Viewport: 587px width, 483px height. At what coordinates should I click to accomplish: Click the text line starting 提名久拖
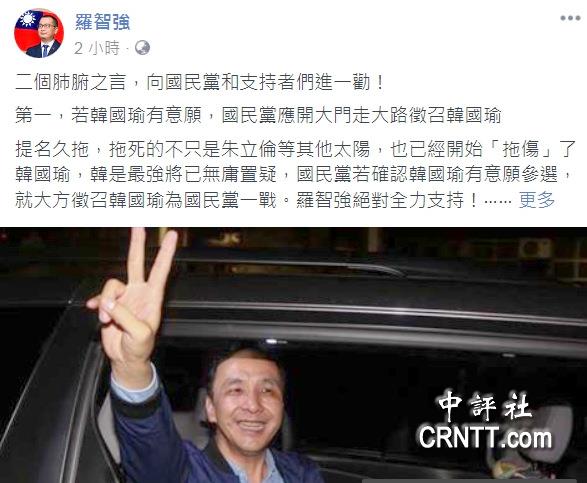click(295, 149)
